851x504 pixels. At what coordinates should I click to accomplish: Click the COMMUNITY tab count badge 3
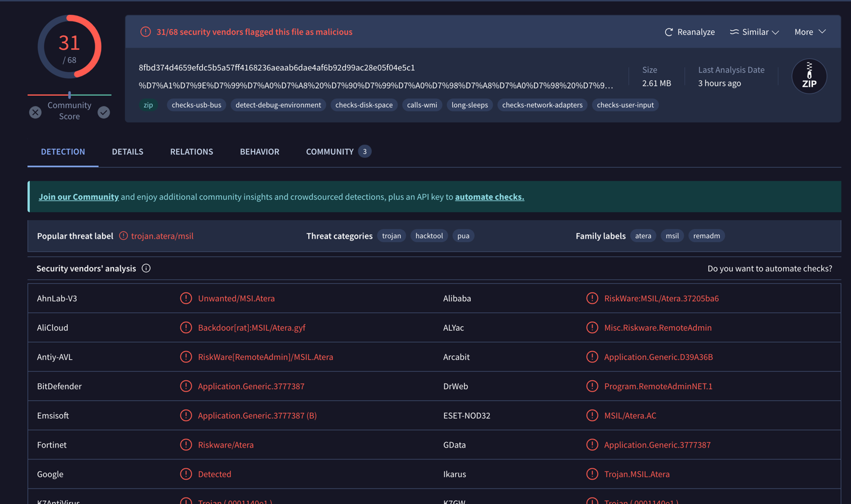point(365,152)
